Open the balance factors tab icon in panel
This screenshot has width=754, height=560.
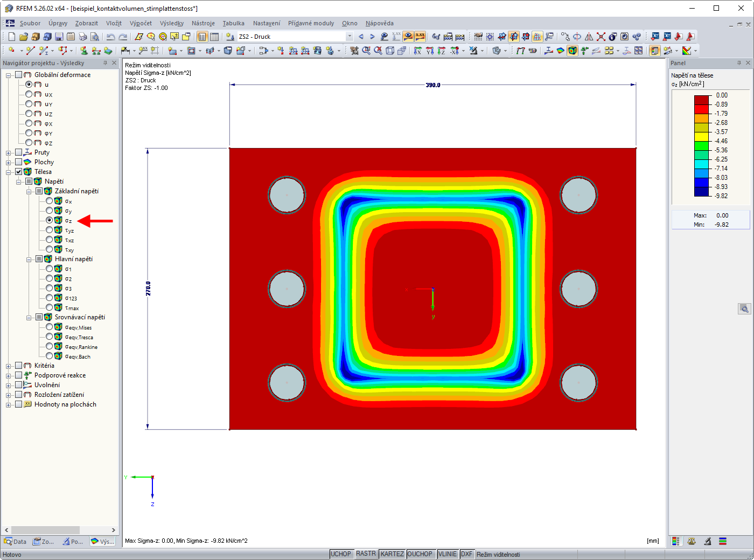coord(692,541)
